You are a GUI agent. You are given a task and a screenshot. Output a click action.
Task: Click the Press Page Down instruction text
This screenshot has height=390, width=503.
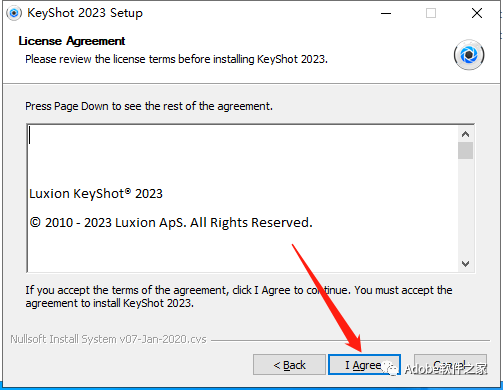pyautogui.click(x=149, y=106)
